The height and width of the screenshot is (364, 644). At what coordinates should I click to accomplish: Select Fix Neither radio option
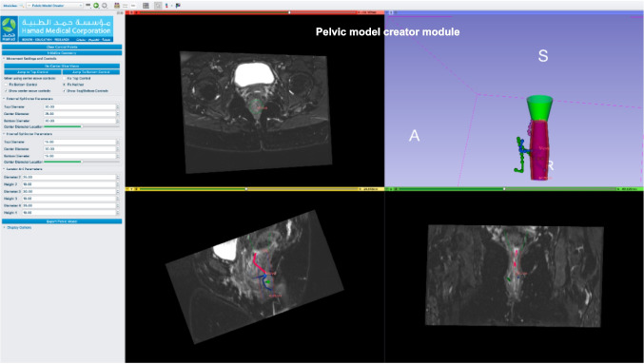point(73,85)
